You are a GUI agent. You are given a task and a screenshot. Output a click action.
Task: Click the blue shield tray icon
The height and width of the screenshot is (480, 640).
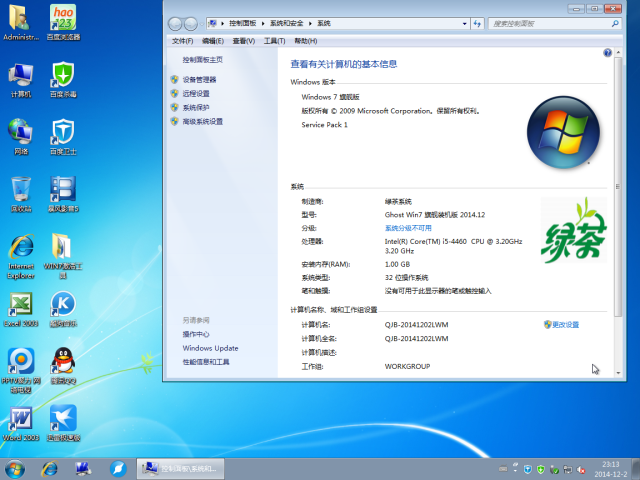click(527, 469)
